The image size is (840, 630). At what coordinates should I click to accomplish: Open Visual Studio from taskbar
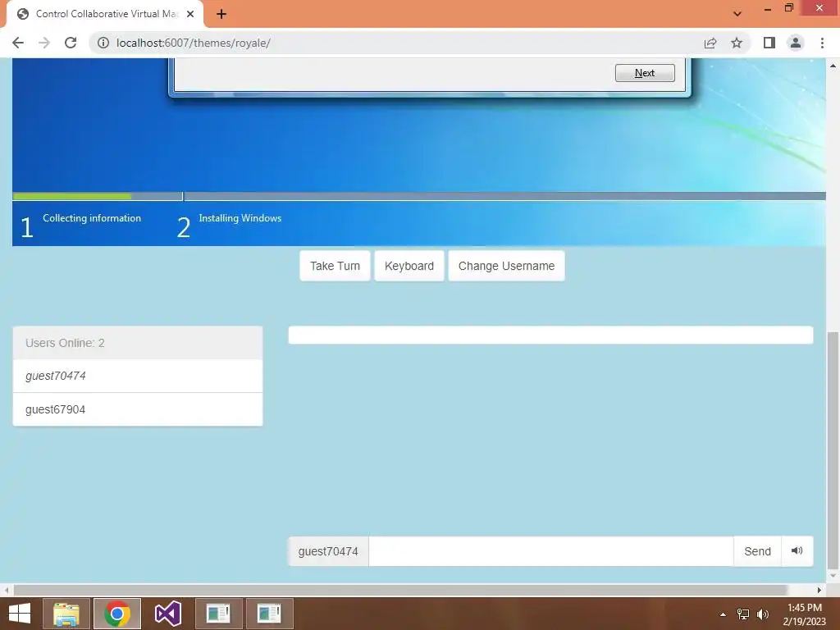click(x=168, y=614)
